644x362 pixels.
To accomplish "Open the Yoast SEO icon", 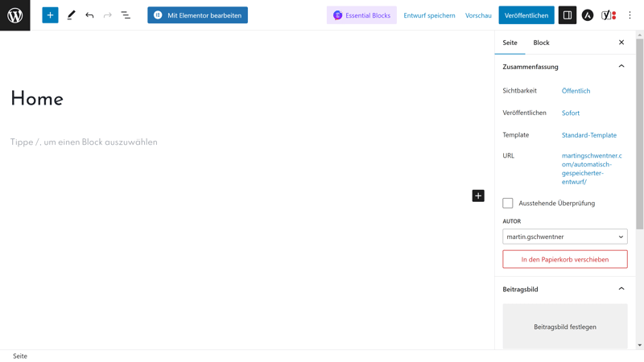I will (x=609, y=15).
